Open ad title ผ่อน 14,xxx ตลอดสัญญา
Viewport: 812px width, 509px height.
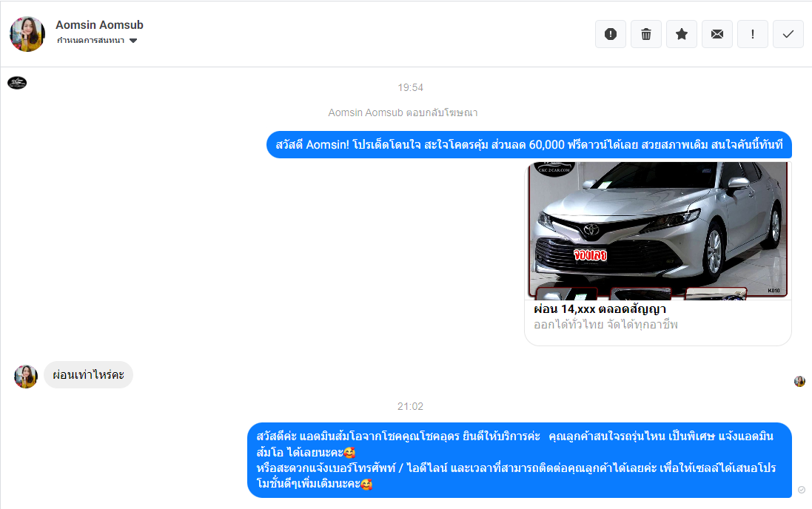click(x=600, y=309)
